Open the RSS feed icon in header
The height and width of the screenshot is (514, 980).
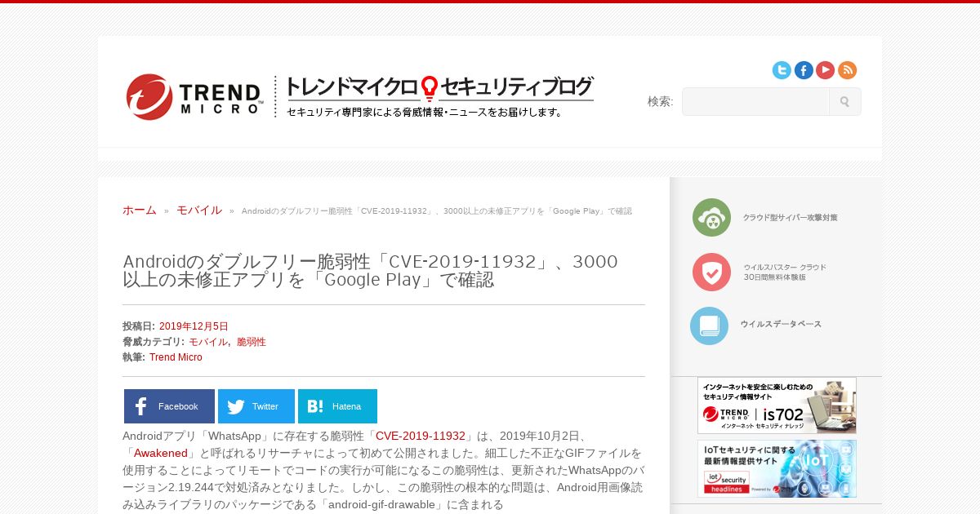click(x=847, y=70)
